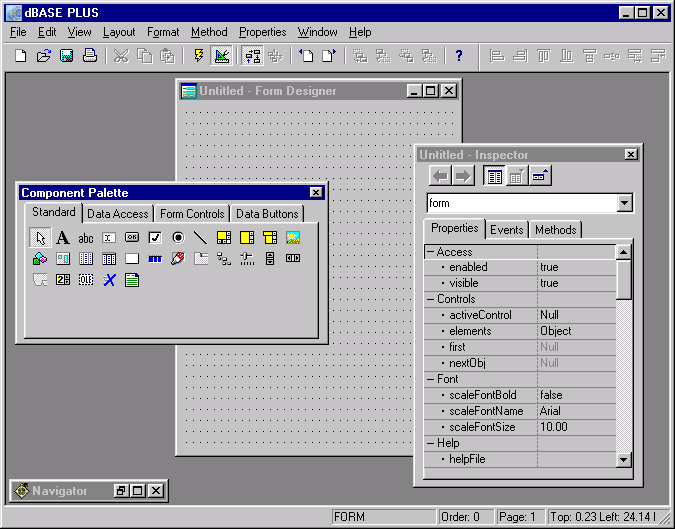Screen dimensions: 675x529
Task: Select the paintbrush PaintBox component
Action: 178,258
